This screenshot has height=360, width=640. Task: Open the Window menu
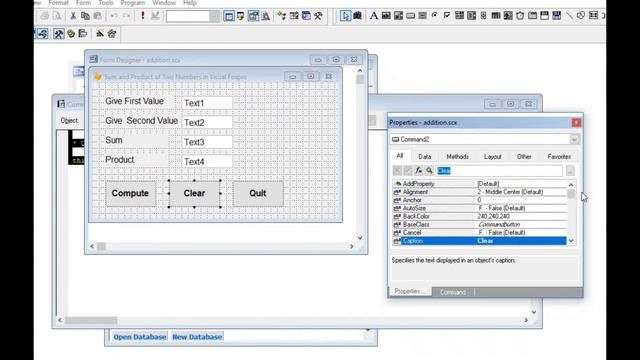tap(164, 3)
